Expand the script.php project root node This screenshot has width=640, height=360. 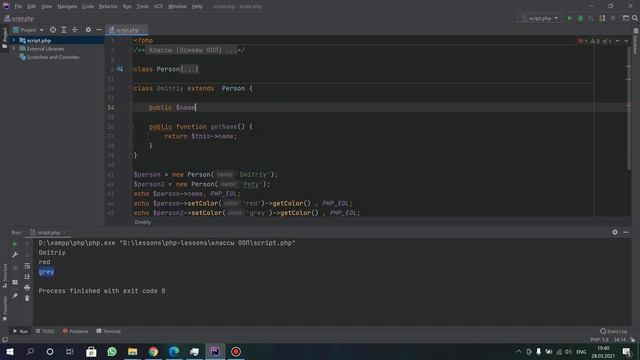coord(14,40)
